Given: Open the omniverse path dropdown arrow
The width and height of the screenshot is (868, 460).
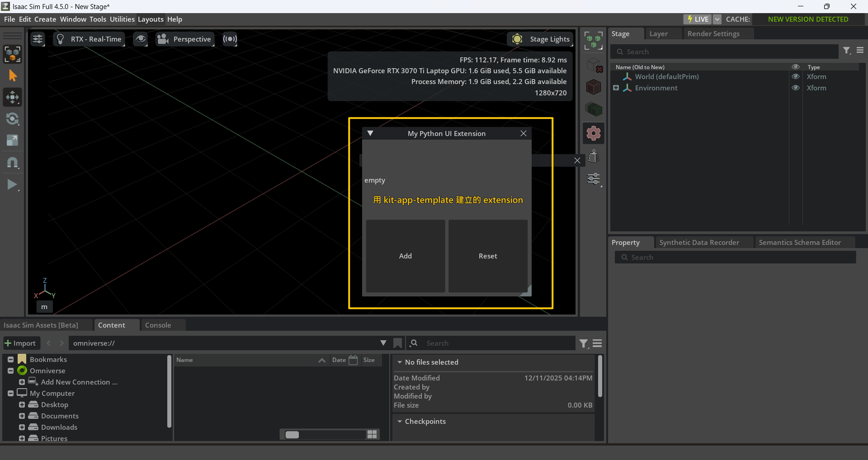Looking at the screenshot, I should point(383,343).
